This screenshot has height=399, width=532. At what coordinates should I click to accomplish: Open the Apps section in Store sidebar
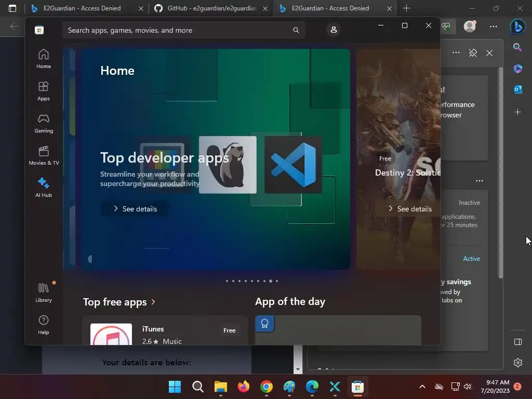pyautogui.click(x=44, y=91)
